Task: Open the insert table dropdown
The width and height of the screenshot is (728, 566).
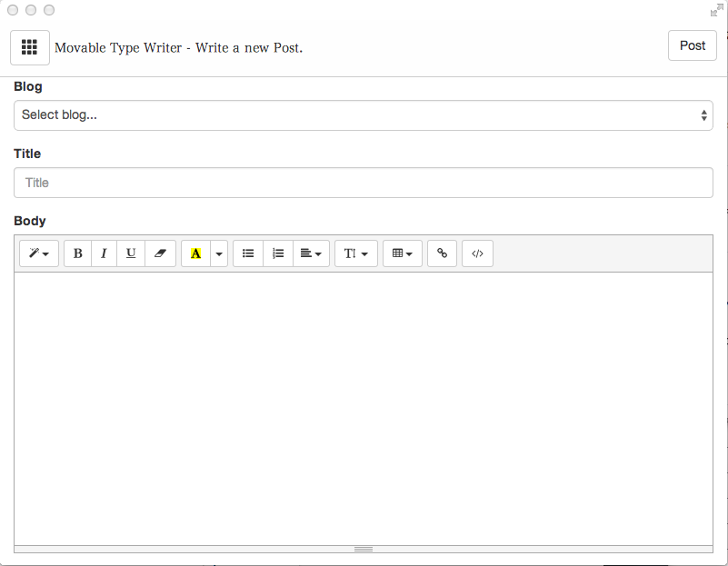Action: [403, 253]
